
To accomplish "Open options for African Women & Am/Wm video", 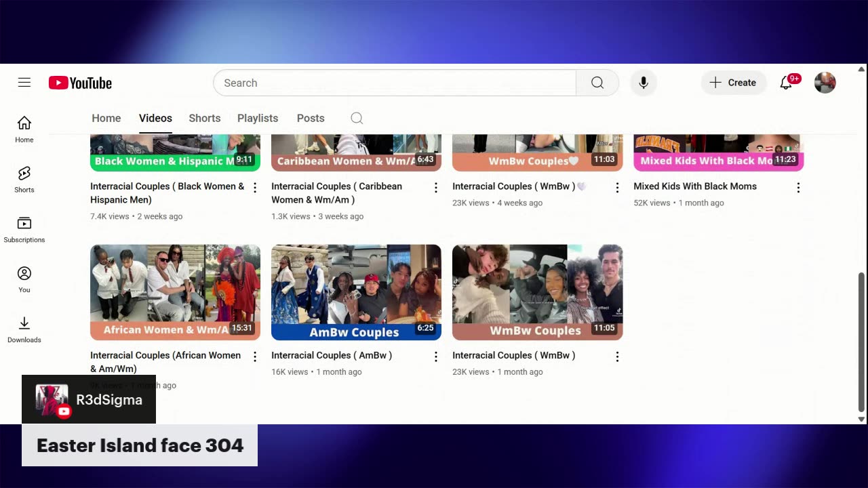I will click(x=255, y=356).
